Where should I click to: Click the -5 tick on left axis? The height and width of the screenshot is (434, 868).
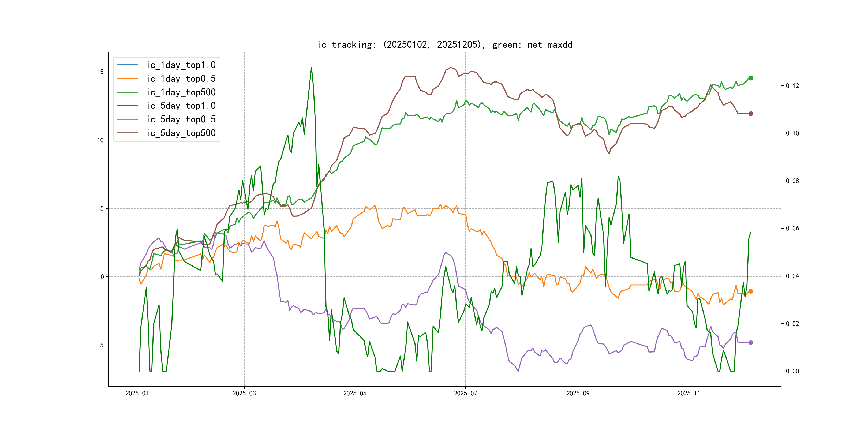click(x=100, y=345)
